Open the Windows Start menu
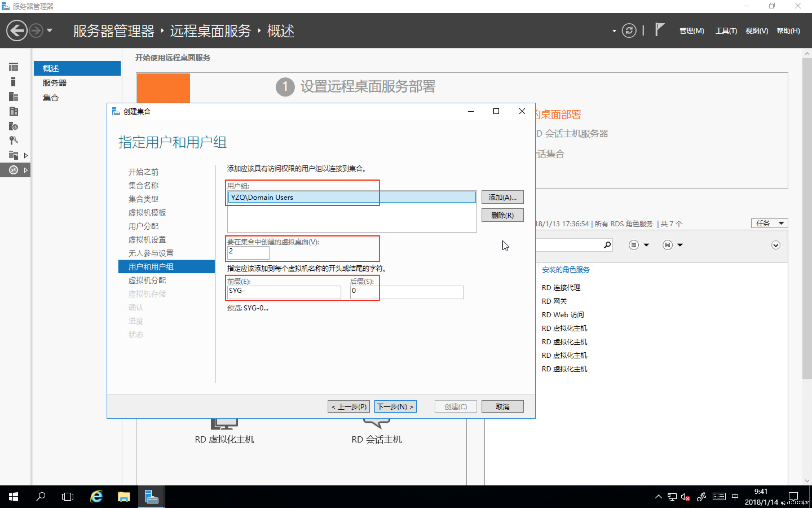Viewport: 812px width, 508px height. (x=14, y=497)
